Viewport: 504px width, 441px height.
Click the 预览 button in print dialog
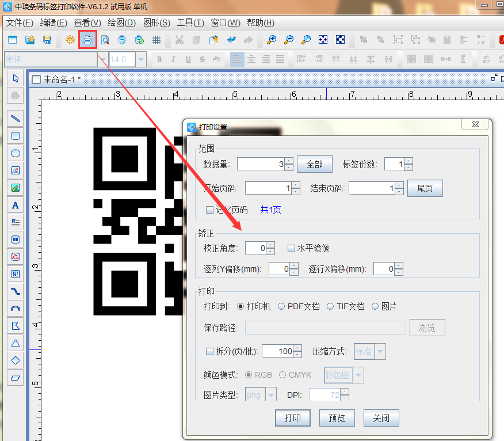(337, 418)
